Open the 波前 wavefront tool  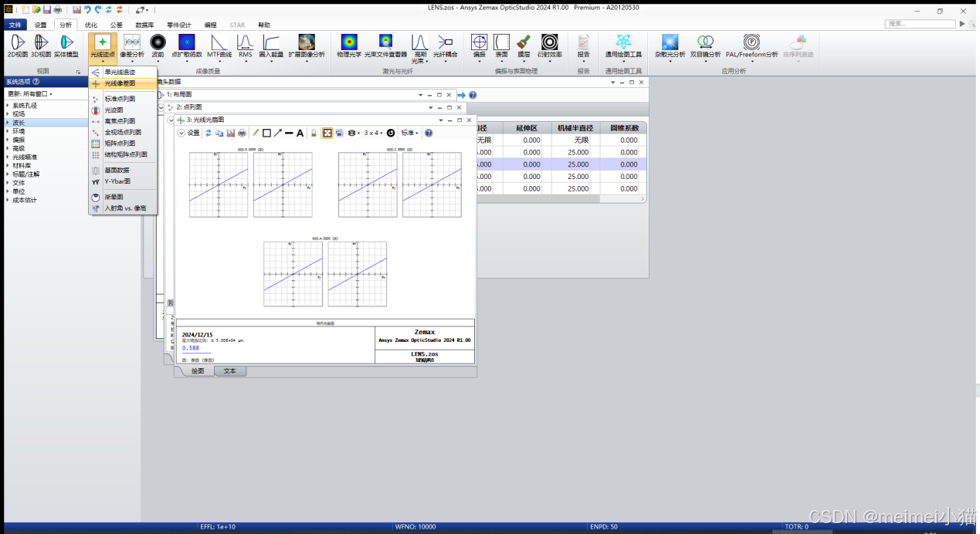(x=158, y=46)
